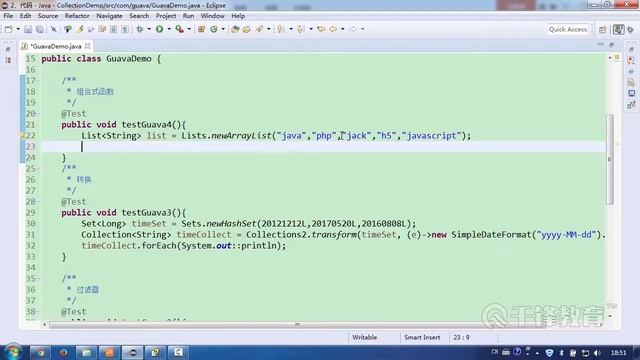The width and height of the screenshot is (640, 360).
Task: Click the 23 : 9 cursor position indicator
Action: tap(461, 337)
